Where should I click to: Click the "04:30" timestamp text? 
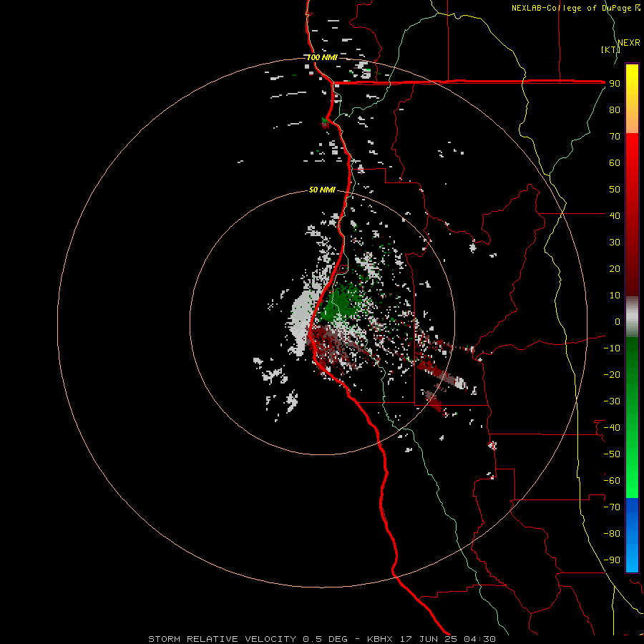(x=479, y=639)
